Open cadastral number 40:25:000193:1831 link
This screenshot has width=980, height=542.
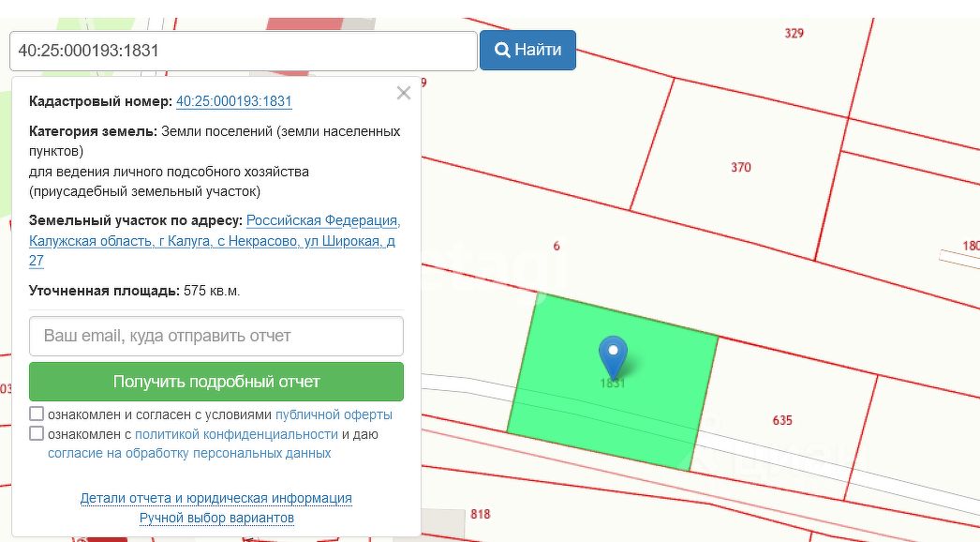[233, 102]
